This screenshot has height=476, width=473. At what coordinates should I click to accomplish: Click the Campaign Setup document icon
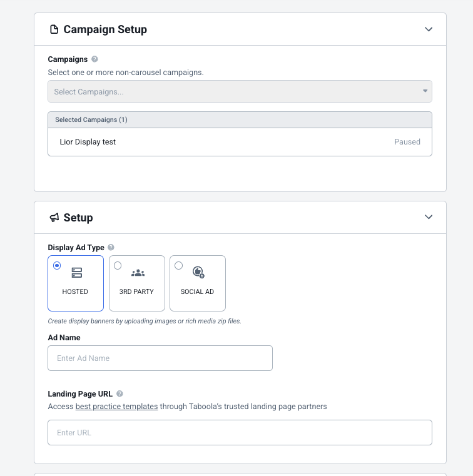coord(54,29)
